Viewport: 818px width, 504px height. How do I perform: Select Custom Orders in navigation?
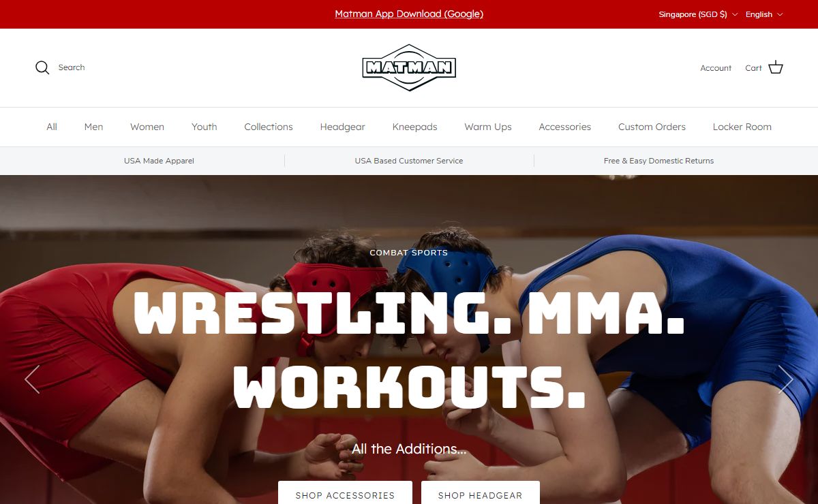click(x=652, y=127)
